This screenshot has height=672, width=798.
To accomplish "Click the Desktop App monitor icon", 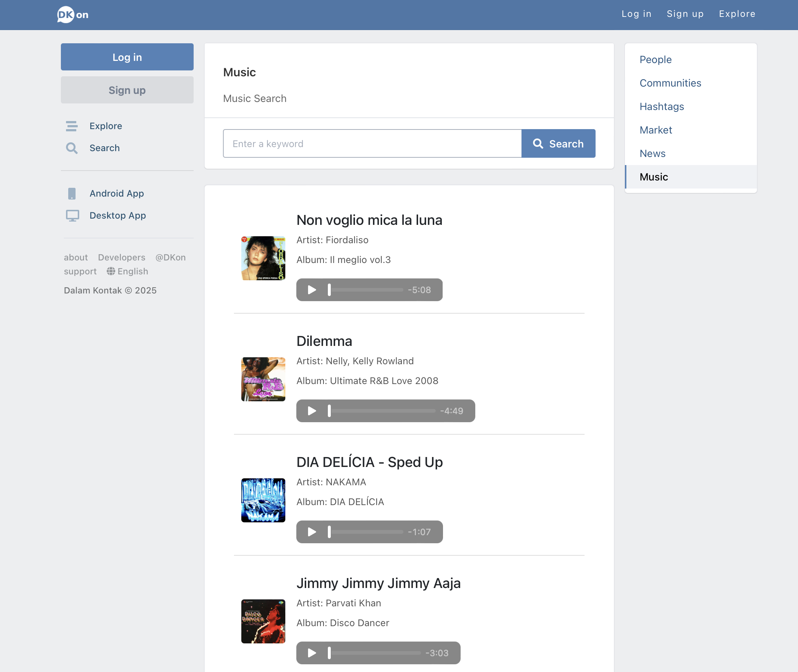I will (72, 216).
